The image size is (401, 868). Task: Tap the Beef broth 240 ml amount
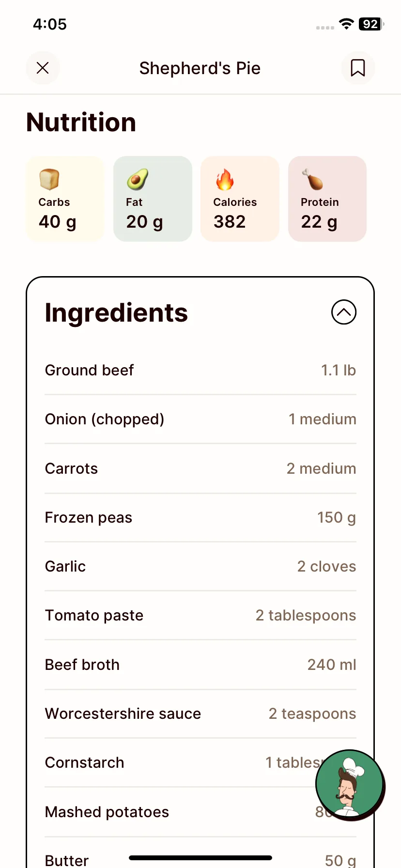[332, 665]
